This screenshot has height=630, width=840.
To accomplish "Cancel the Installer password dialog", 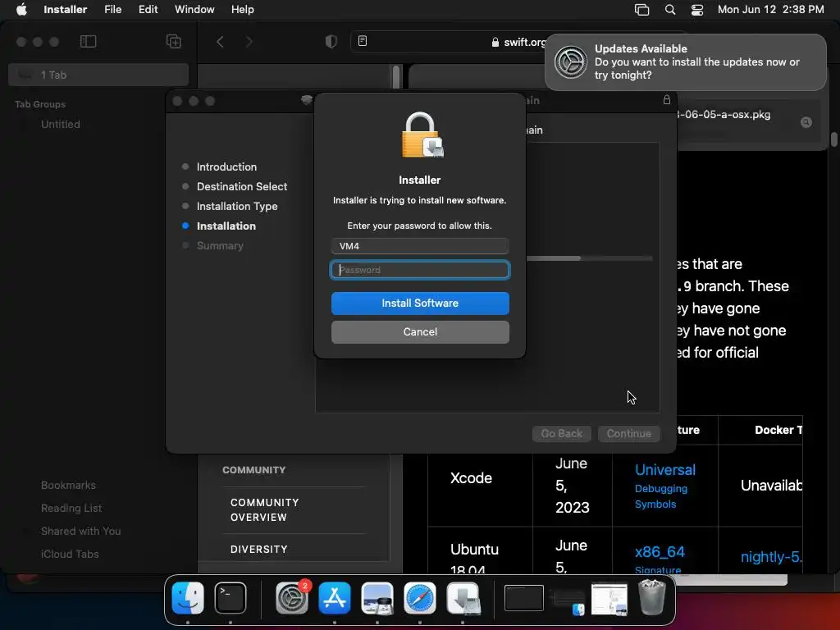I will pyautogui.click(x=420, y=332).
